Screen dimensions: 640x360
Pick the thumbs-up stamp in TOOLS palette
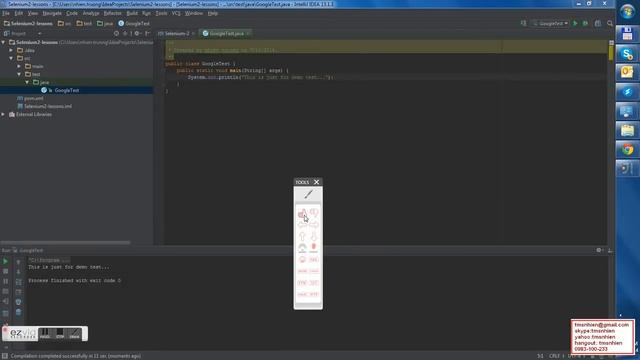click(302, 213)
